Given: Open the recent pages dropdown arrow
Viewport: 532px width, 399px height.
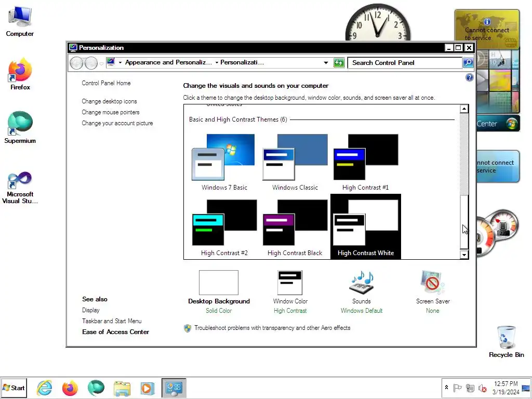Looking at the screenshot, I should [101, 63].
